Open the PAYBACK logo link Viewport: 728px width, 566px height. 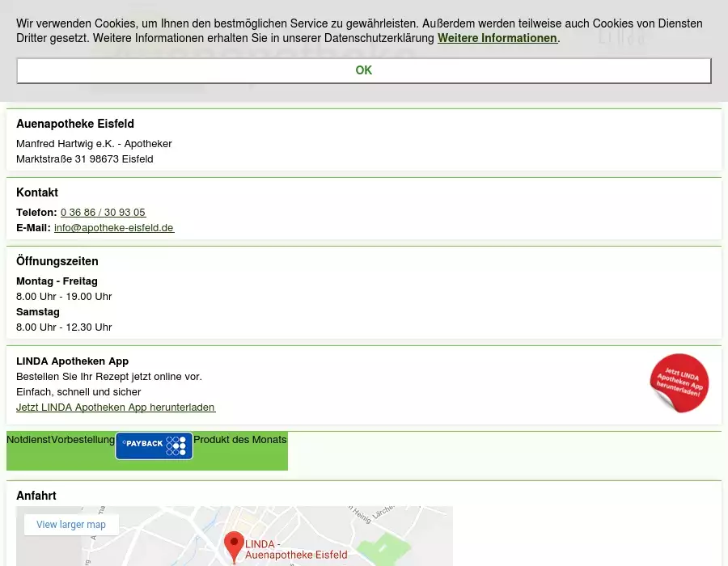[x=154, y=446]
